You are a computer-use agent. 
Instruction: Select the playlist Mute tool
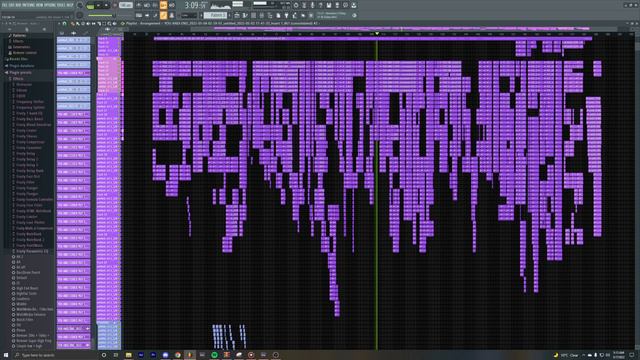[88, 23]
